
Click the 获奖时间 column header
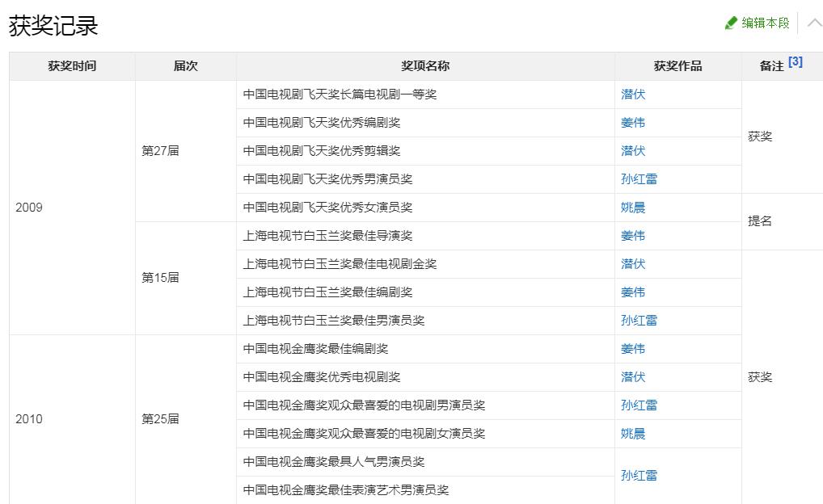pos(71,65)
